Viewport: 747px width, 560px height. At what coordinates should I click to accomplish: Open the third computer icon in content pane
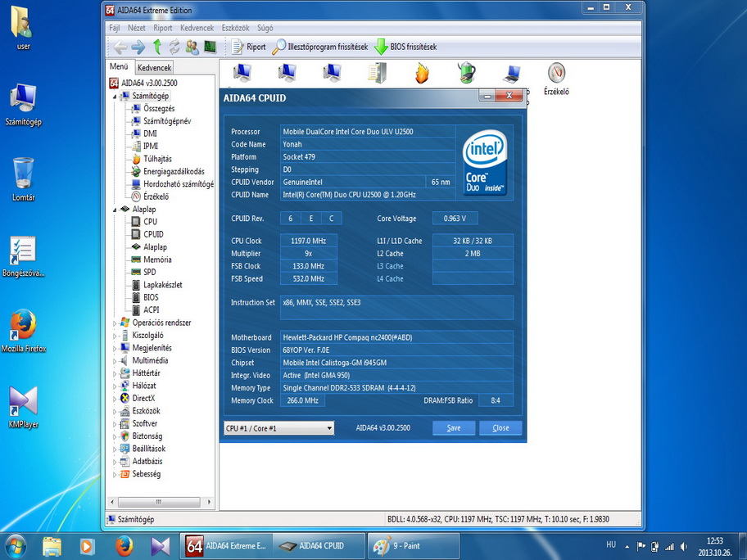click(x=332, y=73)
